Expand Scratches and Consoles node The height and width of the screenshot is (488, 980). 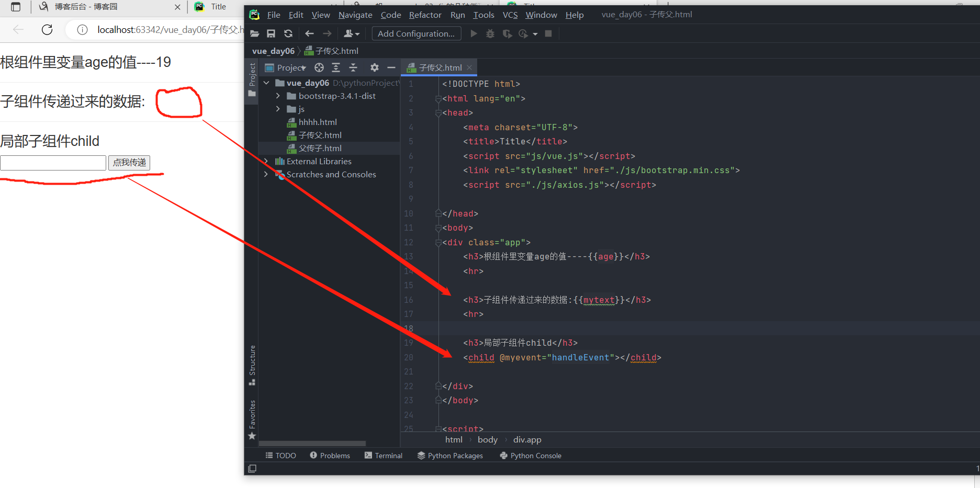click(266, 175)
